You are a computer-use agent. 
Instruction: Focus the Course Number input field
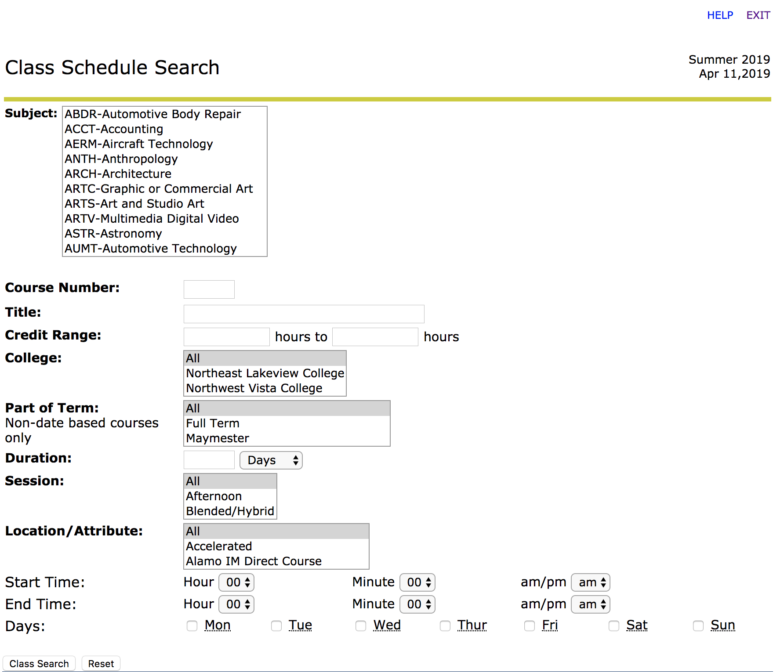click(x=209, y=289)
